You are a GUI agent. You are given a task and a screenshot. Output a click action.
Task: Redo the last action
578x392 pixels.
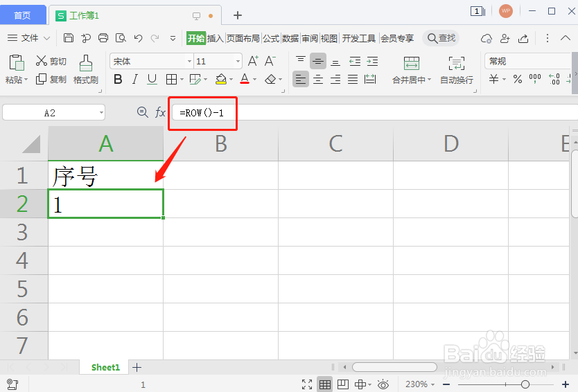coord(155,38)
